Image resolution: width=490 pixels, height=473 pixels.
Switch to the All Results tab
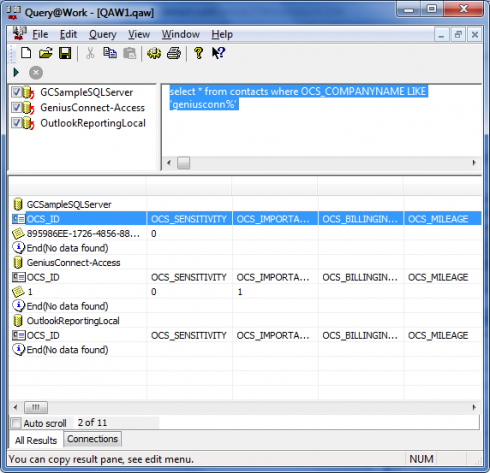pos(36,440)
